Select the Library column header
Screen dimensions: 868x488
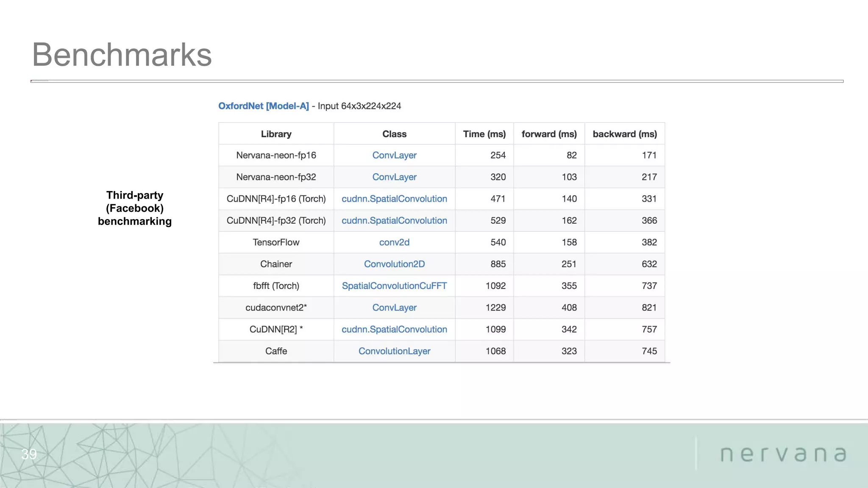click(276, 134)
